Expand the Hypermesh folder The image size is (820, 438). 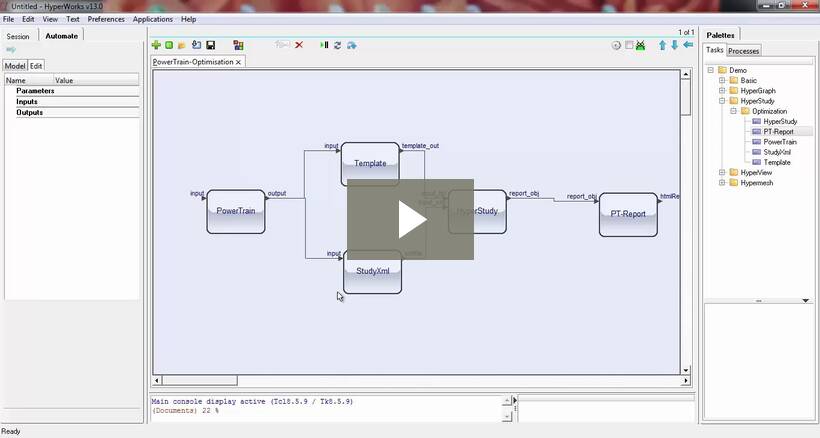pyautogui.click(x=722, y=183)
